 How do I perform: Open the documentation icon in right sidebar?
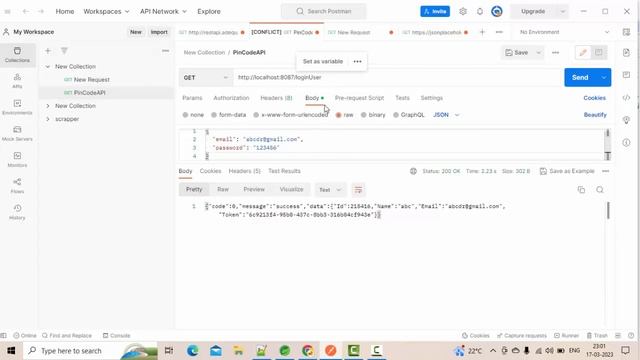tap(626, 52)
